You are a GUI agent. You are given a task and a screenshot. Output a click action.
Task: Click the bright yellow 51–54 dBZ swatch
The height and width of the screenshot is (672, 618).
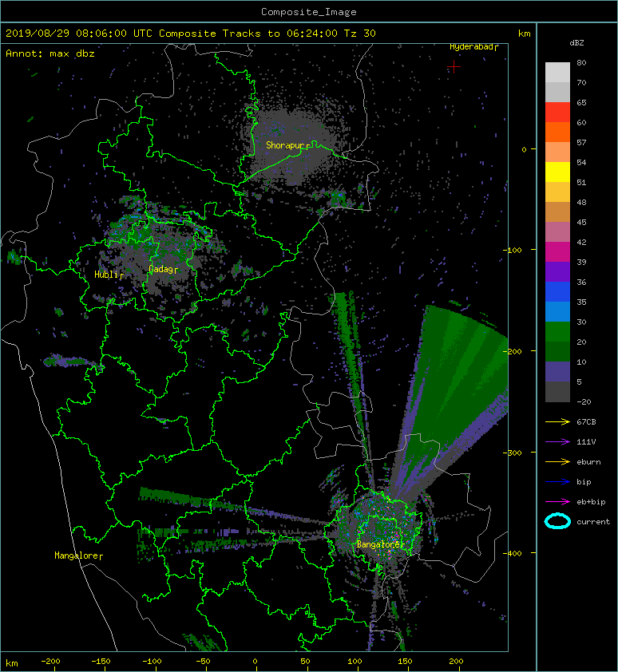coord(557,172)
